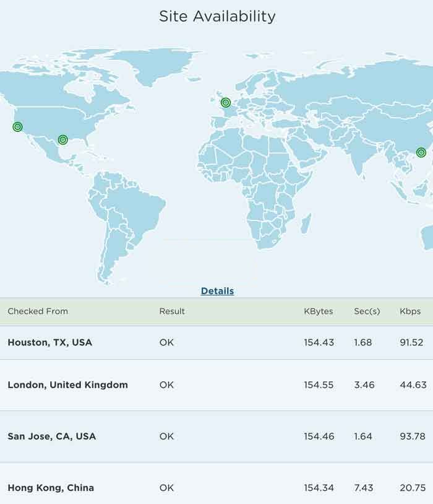
Task: Click the KBytes column header
Action: coord(319,311)
